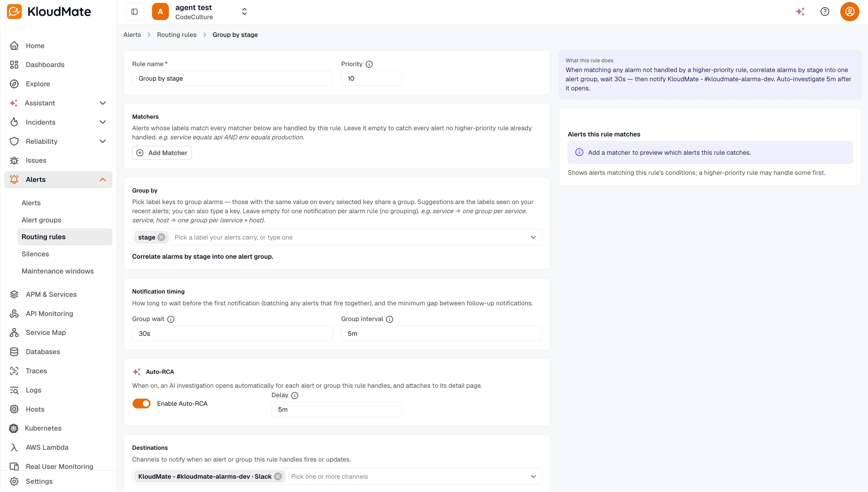Go to Routing rules breadcrumb link

[x=177, y=35]
